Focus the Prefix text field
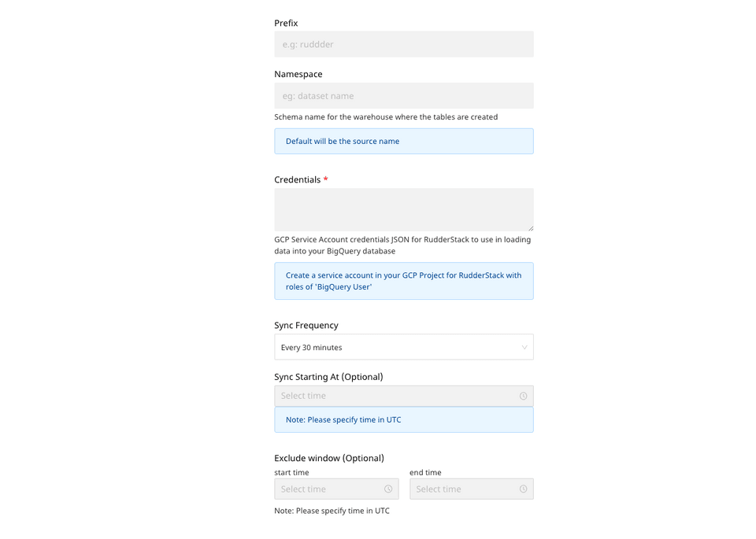Screen dimensions: 756x539 [403, 44]
